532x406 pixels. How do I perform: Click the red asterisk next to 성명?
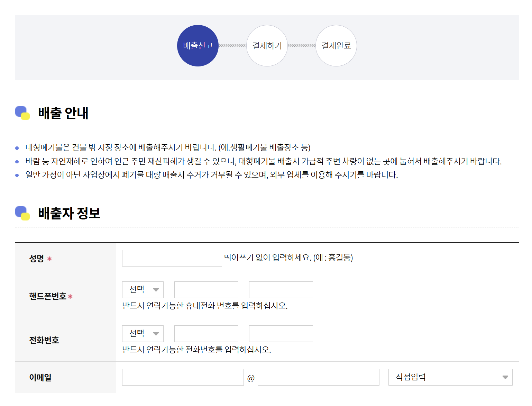[50, 258]
